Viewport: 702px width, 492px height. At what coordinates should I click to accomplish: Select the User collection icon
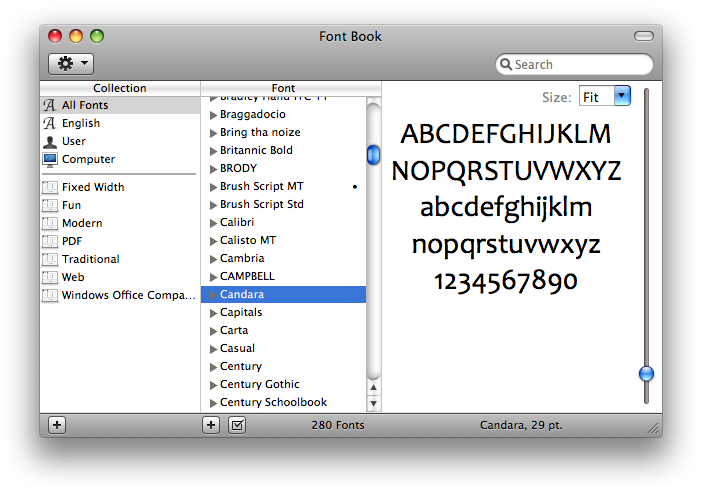click(x=50, y=141)
